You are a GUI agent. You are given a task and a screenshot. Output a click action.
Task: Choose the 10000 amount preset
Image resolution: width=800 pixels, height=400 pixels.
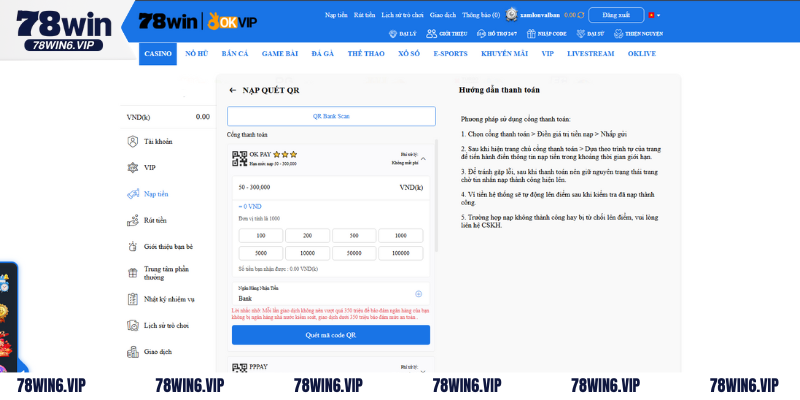[307, 254]
